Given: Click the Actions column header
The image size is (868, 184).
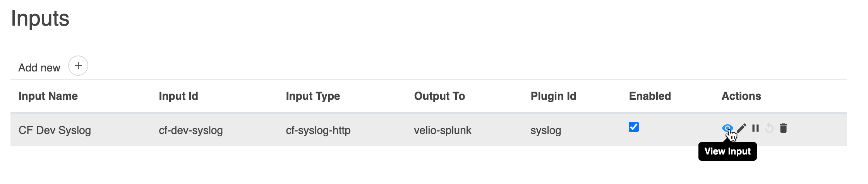Looking at the screenshot, I should [x=741, y=96].
